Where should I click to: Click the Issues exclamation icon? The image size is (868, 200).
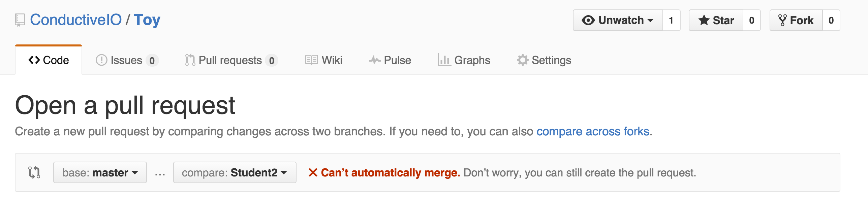pyautogui.click(x=101, y=60)
